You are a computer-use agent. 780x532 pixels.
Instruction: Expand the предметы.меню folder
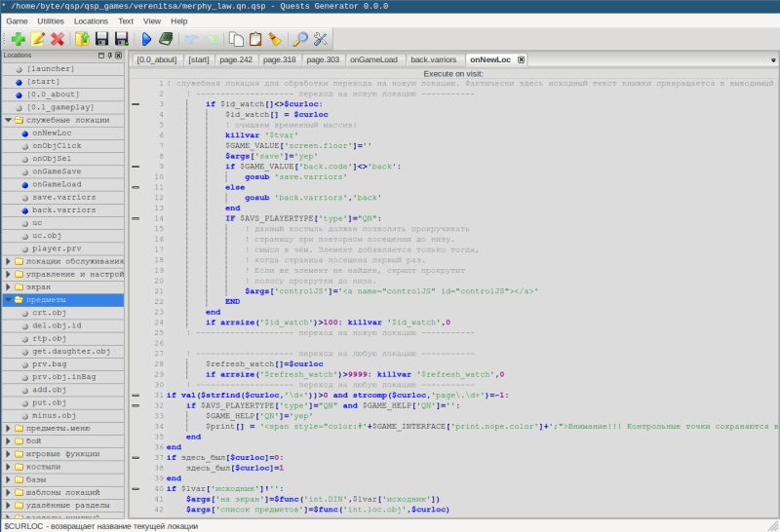pyautogui.click(x=8, y=428)
